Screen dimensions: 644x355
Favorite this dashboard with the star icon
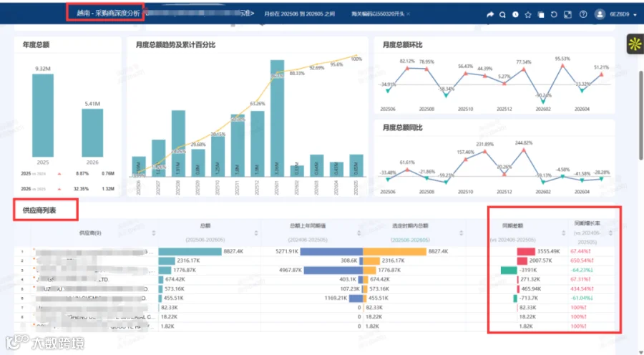(x=528, y=14)
